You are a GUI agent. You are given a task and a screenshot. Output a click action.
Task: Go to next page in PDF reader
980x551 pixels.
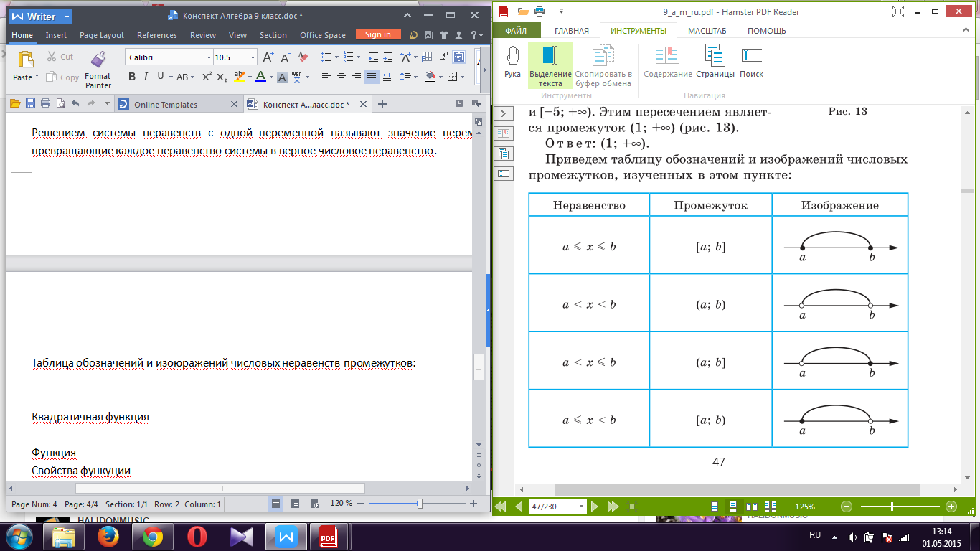[x=594, y=507]
